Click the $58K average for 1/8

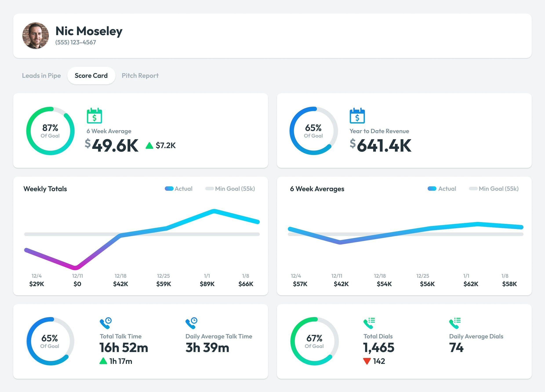[509, 284]
